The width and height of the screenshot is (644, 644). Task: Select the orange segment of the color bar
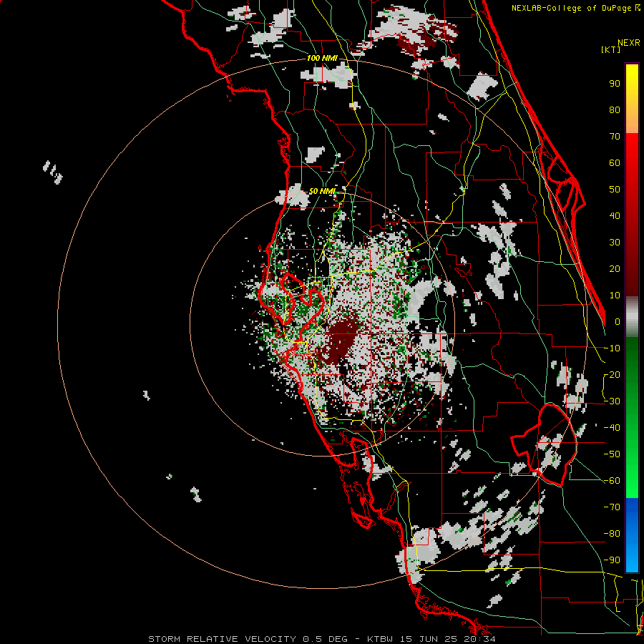632,120
